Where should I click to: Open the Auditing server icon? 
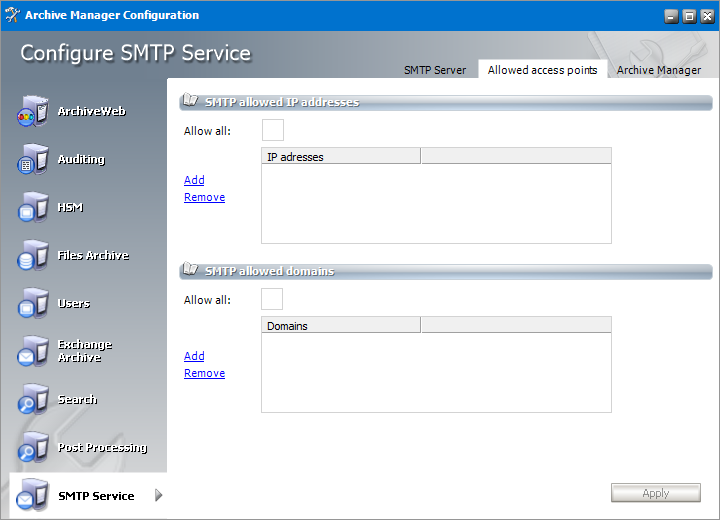click(33, 159)
